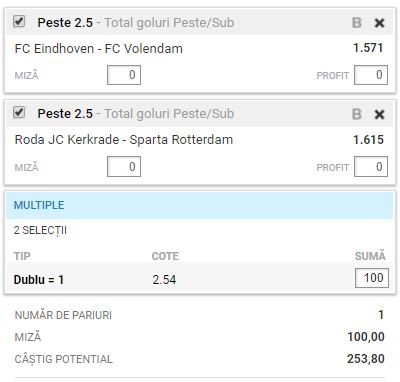The height and width of the screenshot is (382, 400).
Task: Collapse the MULTIPLE section header
Action: tap(199, 205)
